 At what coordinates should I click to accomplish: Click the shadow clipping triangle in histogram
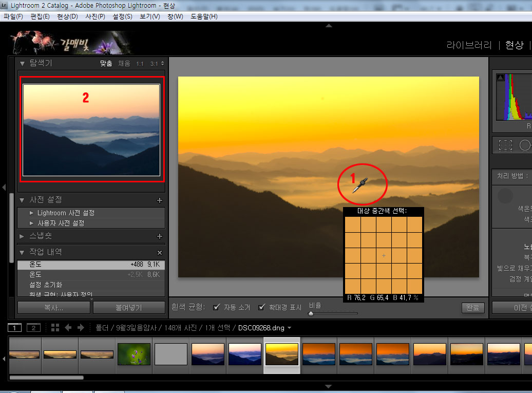point(500,77)
